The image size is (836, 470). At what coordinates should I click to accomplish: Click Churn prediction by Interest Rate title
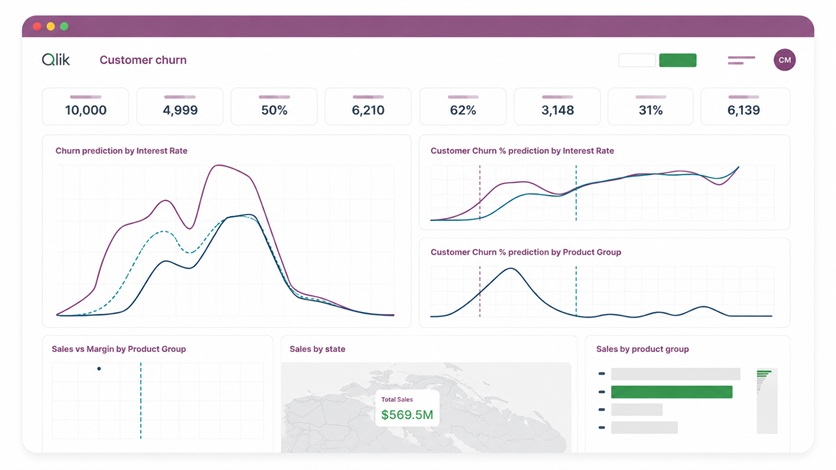coord(121,151)
